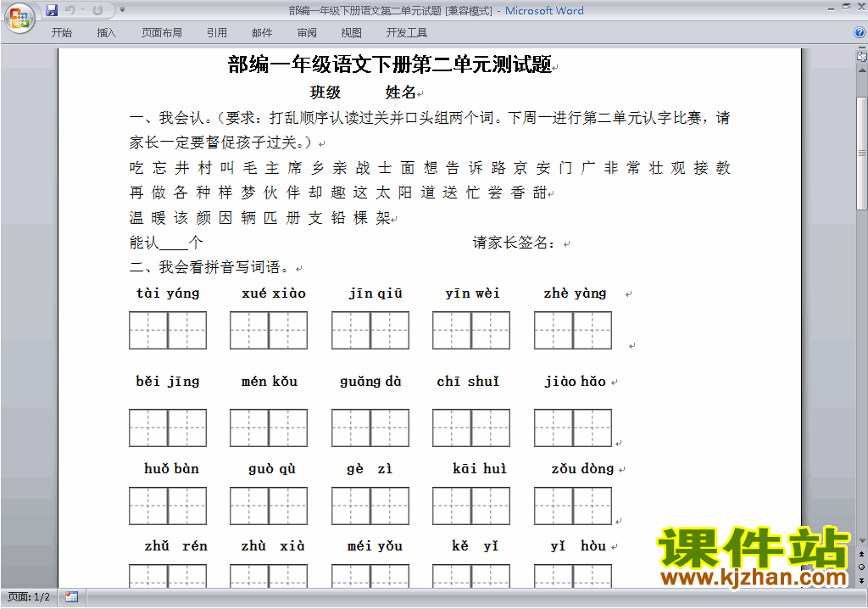Viewport: 868px width, 609px height.
Task: Click the pinyin tài yáng
Action: (168, 293)
